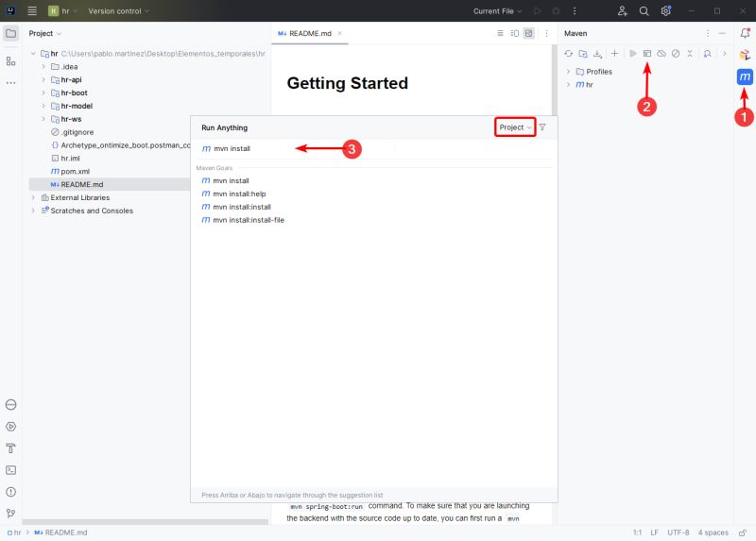Screen dimensions: 756x541
Task: Switch README to preview-only view
Action: click(x=529, y=33)
